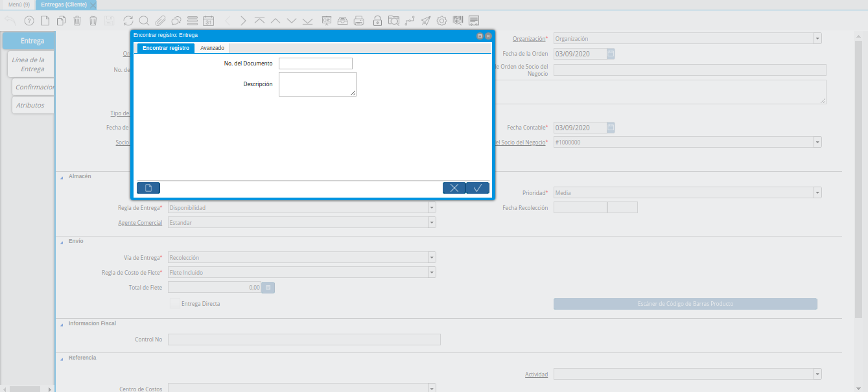The width and height of the screenshot is (868, 392).
Task: Open the Vía de Entrega dropdown
Action: 432,258
